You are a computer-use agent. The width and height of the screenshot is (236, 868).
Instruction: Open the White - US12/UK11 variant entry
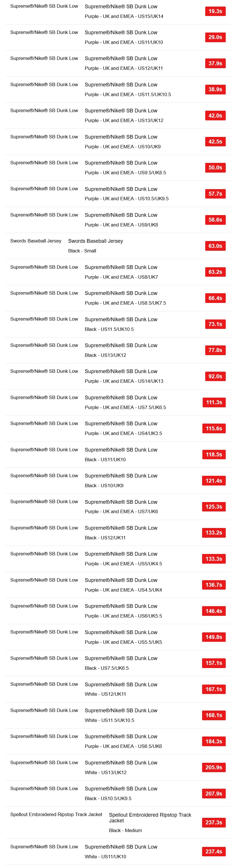click(x=105, y=694)
